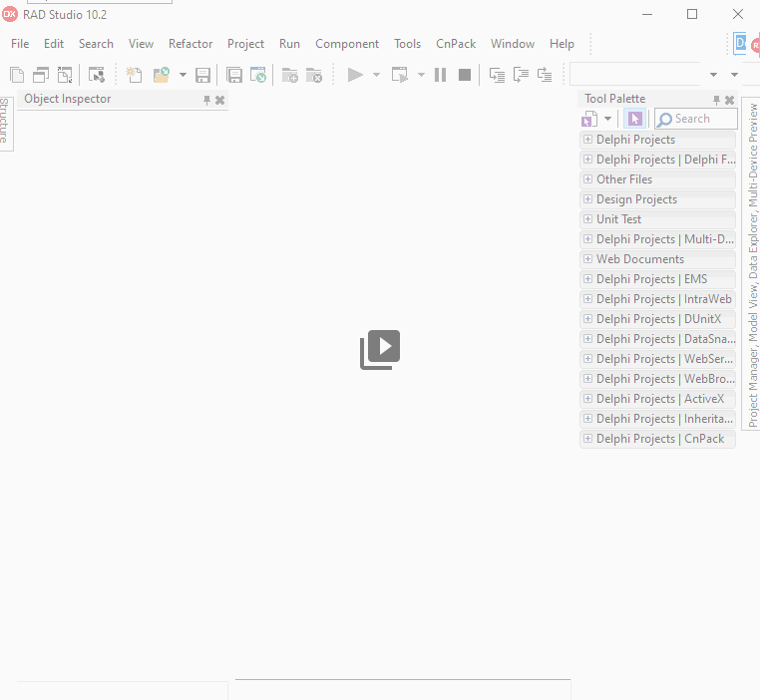Select 'Delphi Projects | Multi-D...' category label

pyautogui.click(x=665, y=239)
